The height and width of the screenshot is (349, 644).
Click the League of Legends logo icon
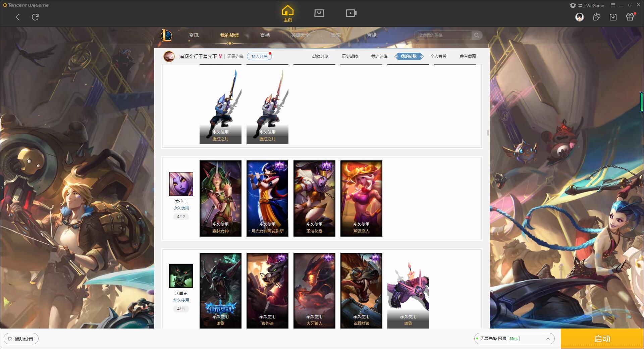coord(166,35)
